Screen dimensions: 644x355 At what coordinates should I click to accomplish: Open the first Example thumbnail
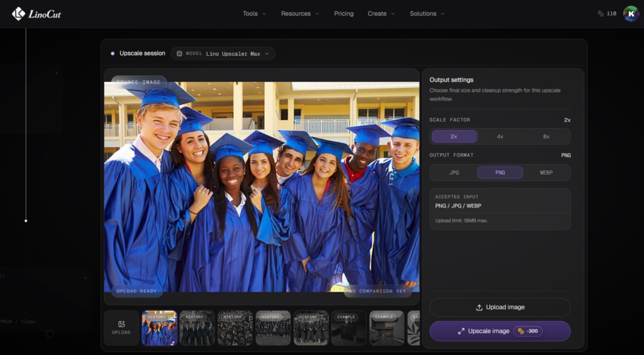click(x=348, y=328)
